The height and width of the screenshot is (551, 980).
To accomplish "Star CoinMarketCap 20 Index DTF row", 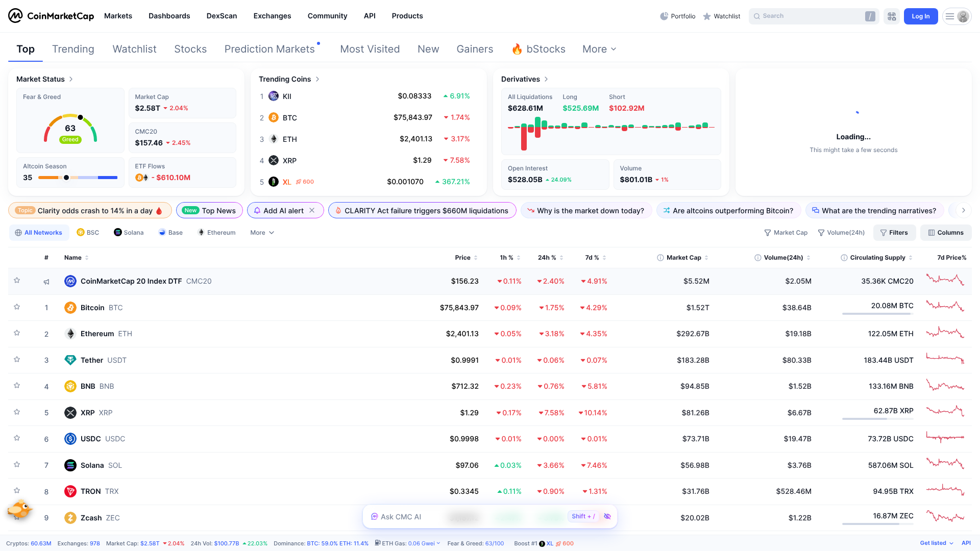I will tap(17, 280).
